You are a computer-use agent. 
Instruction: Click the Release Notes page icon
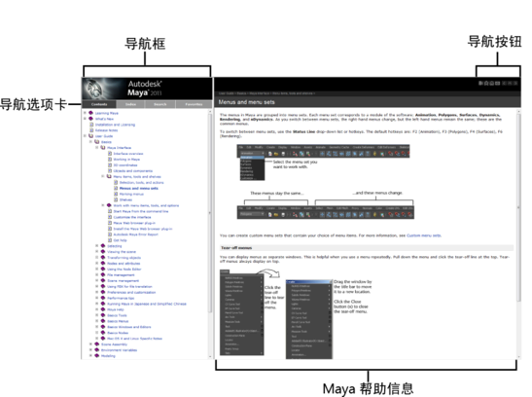(x=91, y=130)
